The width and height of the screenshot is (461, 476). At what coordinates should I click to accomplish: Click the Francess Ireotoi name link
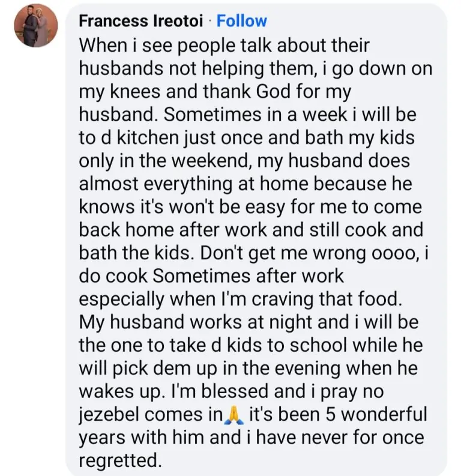[x=143, y=22]
